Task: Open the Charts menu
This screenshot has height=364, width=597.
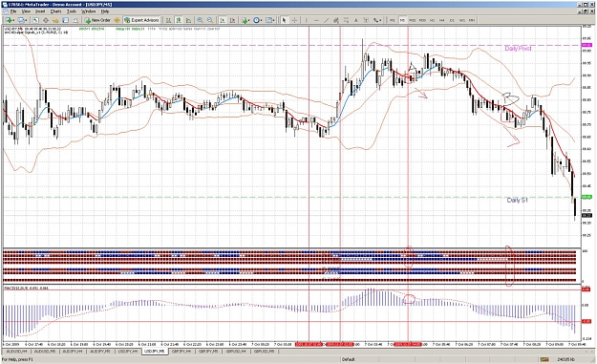Action: pos(56,11)
